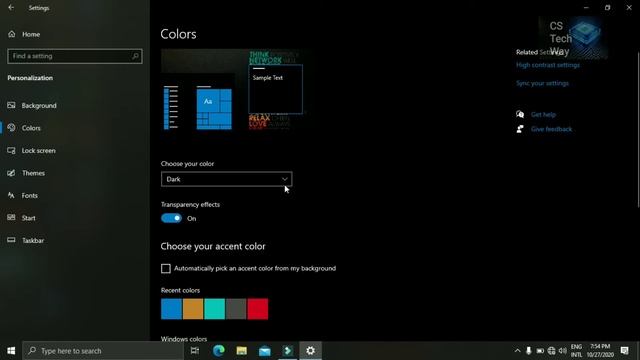Show hidden system tray icons
The width and height of the screenshot is (640, 360).
[x=517, y=351]
